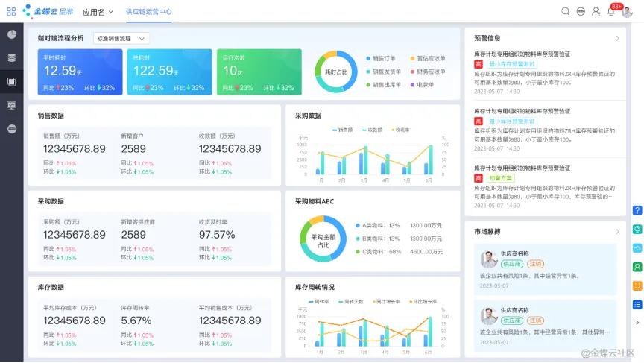This screenshot has width=644, height=363.
Task: Open the app launcher grid icon
Action: tap(11, 12)
